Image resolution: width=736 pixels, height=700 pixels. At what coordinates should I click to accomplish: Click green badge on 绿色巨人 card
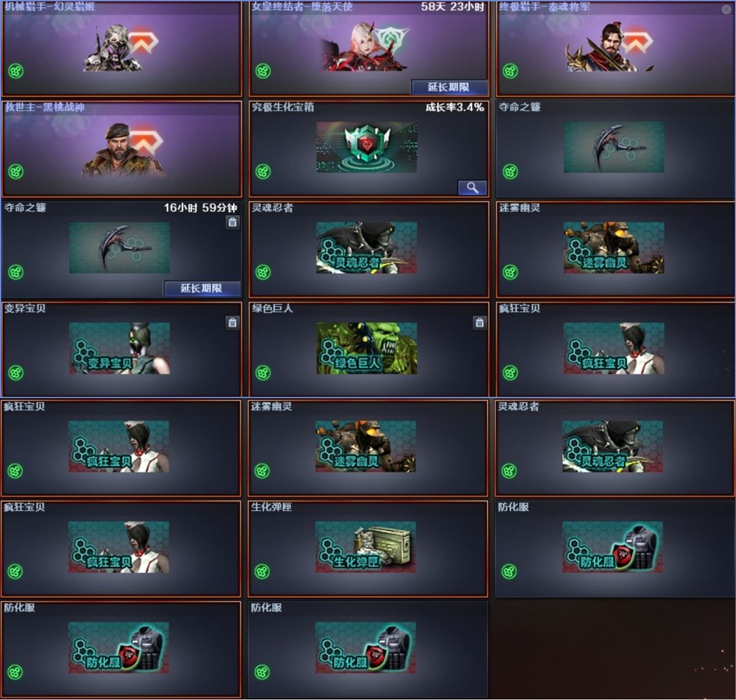pyautogui.click(x=263, y=373)
